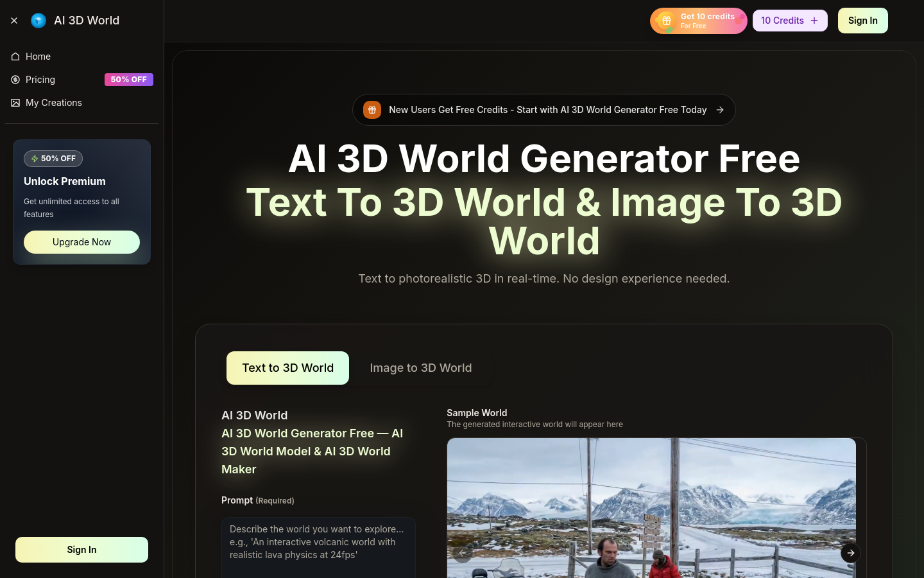Viewport: 924px width, 578px height.
Task: Click the plus icon beside 10 Credits
Action: 814,21
